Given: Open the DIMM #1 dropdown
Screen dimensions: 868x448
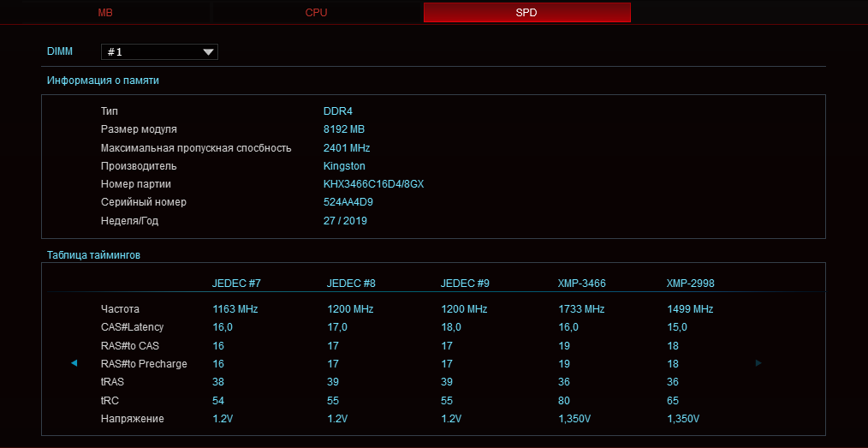Looking at the screenshot, I should pyautogui.click(x=159, y=52).
